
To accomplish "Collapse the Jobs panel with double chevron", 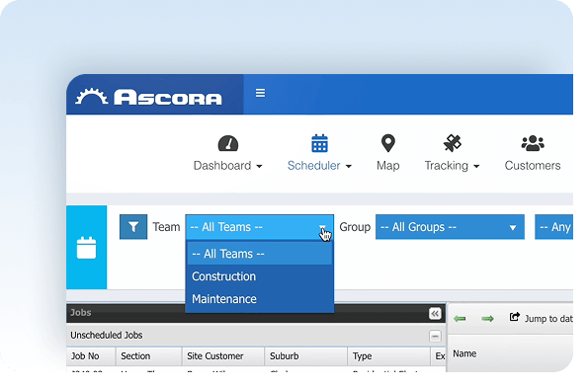I will 435,314.
